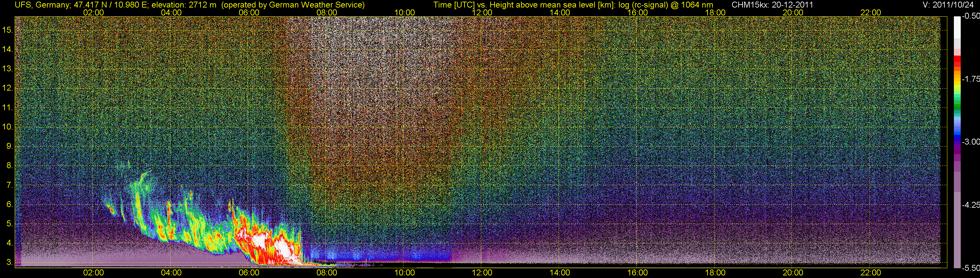Click the 14:00 label on the bottom time axis
Image resolution: width=980 pixels, height=278 pixels.
point(560,273)
